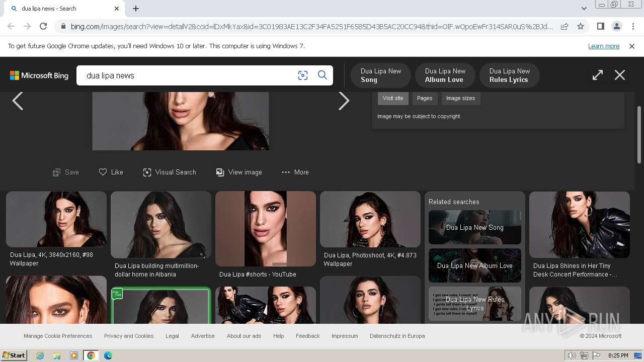
Task: Save the image to collection
Action: 66,172
